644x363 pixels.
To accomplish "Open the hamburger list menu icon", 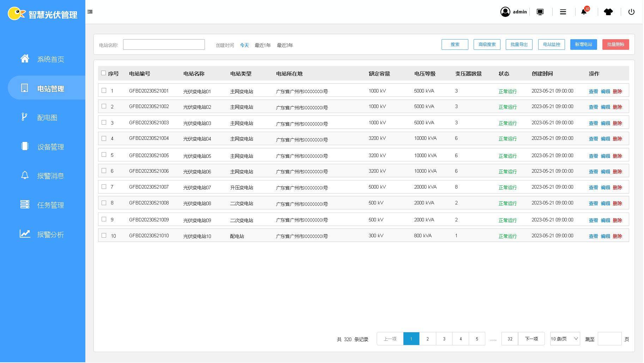I will pos(563,12).
